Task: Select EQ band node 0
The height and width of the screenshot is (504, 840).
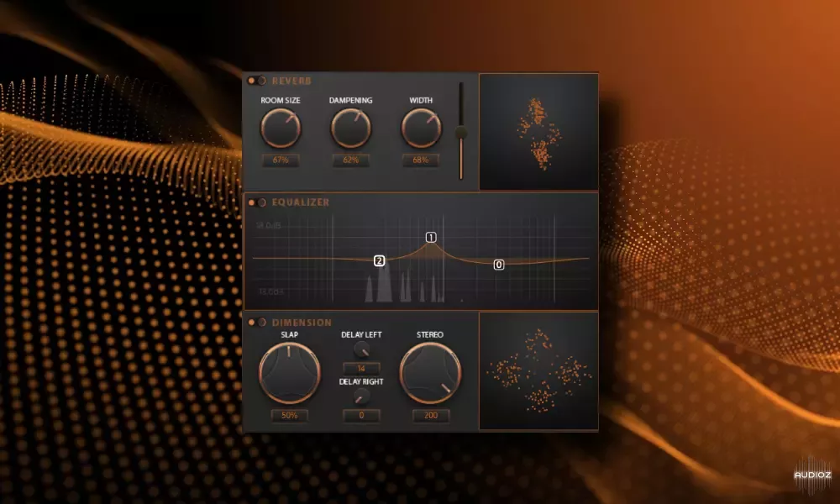Action: (x=498, y=265)
